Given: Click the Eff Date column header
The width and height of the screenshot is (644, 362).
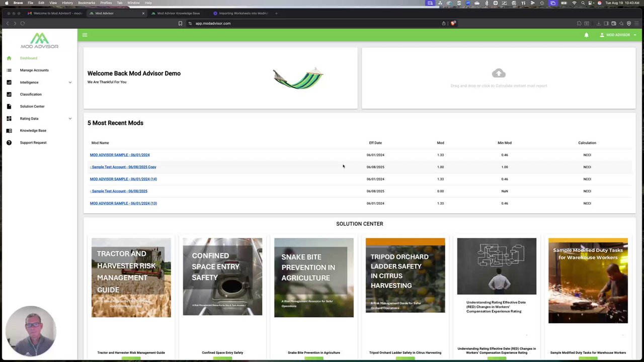Looking at the screenshot, I should [x=375, y=143].
